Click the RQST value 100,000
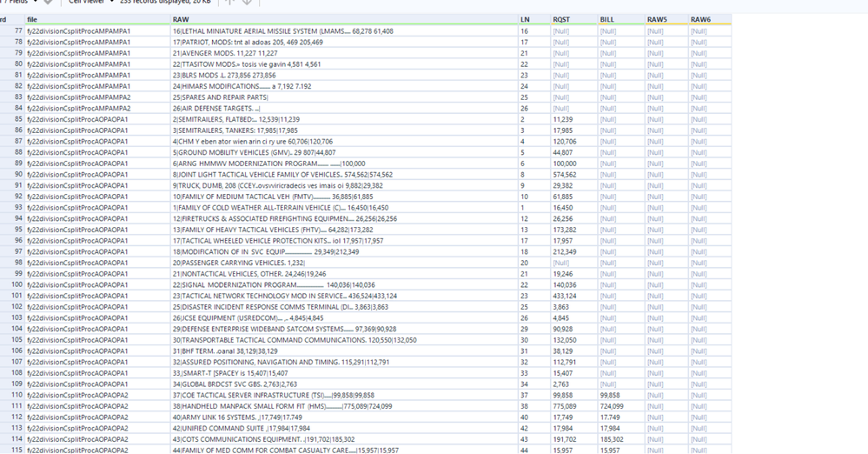Screen dimensions: 868x454 coord(573,164)
